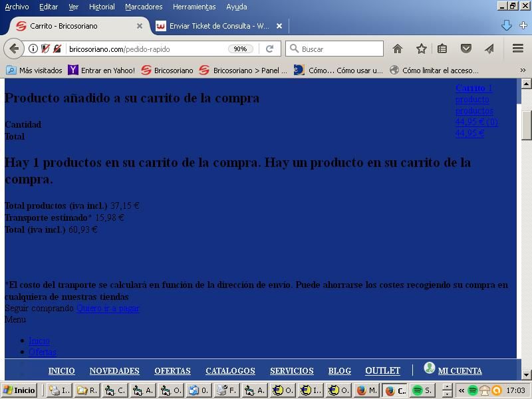Go to OUTLET in footer nav

pyautogui.click(x=383, y=370)
